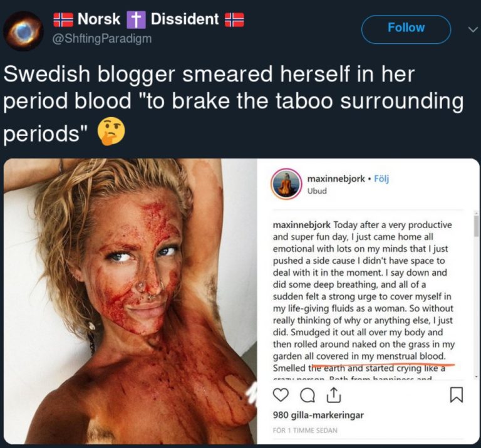Open the @ShftingParadigm handle
Screen dimensions: 481x448
(x=102, y=39)
